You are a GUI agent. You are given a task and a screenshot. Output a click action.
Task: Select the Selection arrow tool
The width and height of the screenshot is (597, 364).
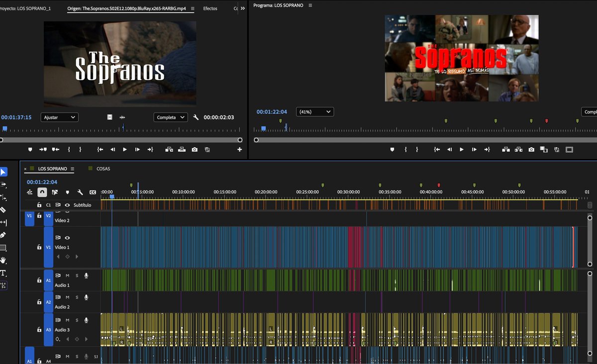coord(3,172)
